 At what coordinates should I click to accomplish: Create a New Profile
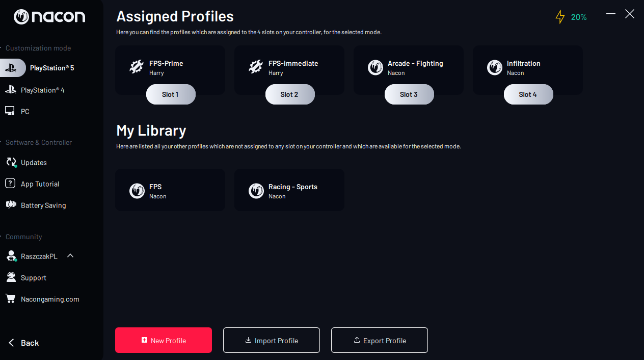(164, 340)
